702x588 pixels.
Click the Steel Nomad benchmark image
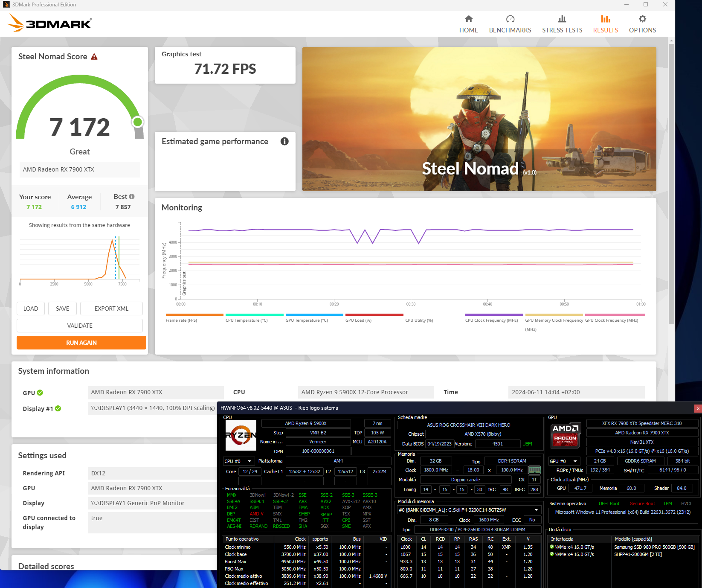(479, 119)
